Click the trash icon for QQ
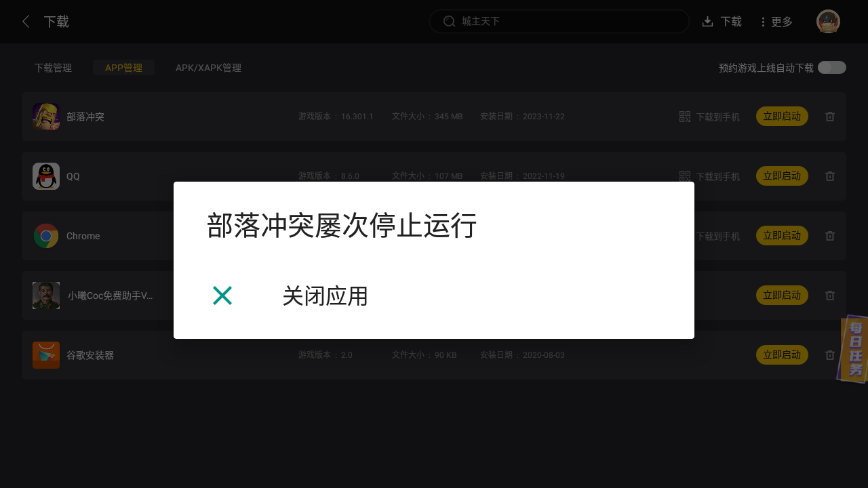The image size is (868, 488). coord(830,176)
